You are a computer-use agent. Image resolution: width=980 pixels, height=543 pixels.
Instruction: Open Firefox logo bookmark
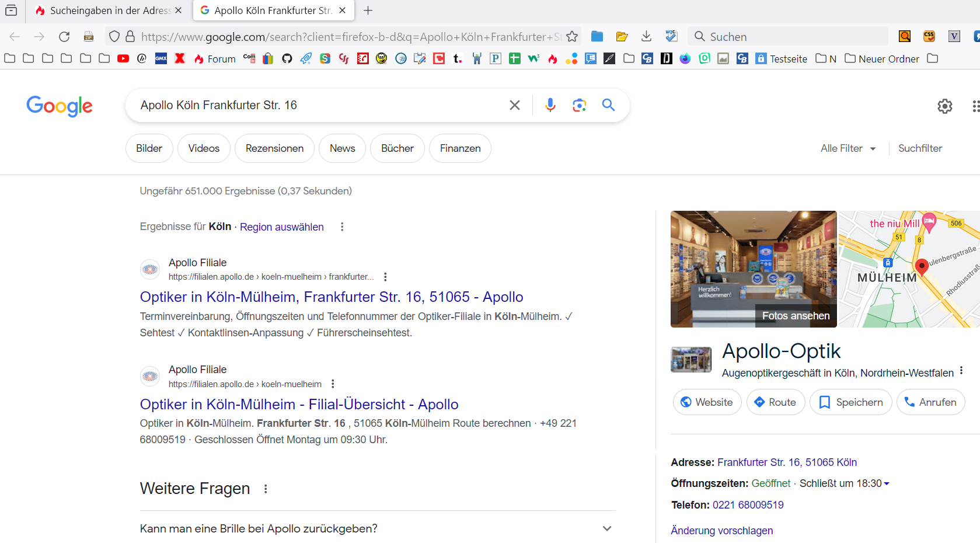click(x=685, y=58)
